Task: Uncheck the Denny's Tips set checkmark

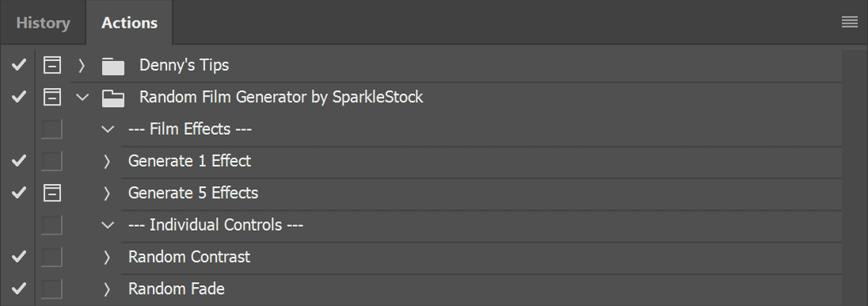Action: point(19,65)
